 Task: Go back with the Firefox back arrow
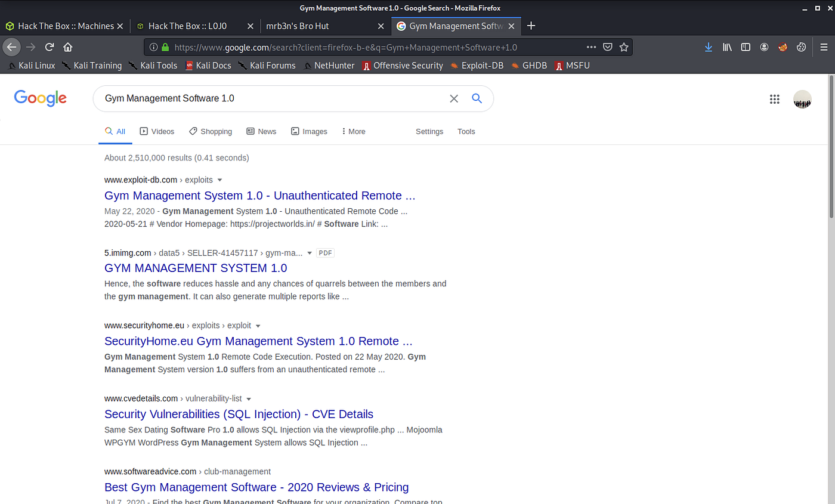11,47
